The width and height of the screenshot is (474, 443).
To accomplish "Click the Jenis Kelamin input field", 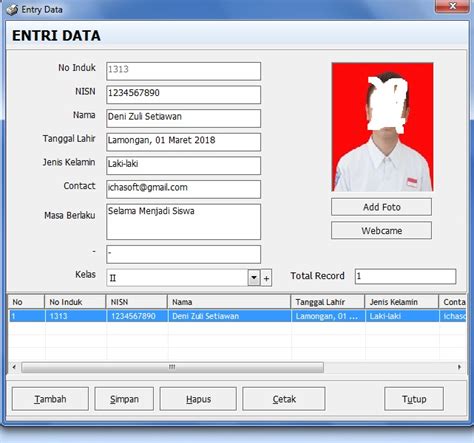I will point(183,166).
